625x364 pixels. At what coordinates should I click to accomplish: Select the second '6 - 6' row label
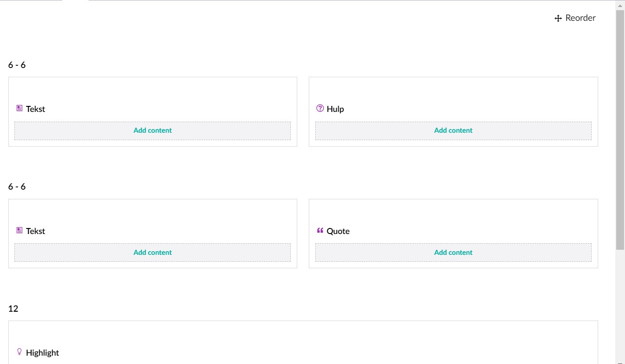[x=17, y=187]
